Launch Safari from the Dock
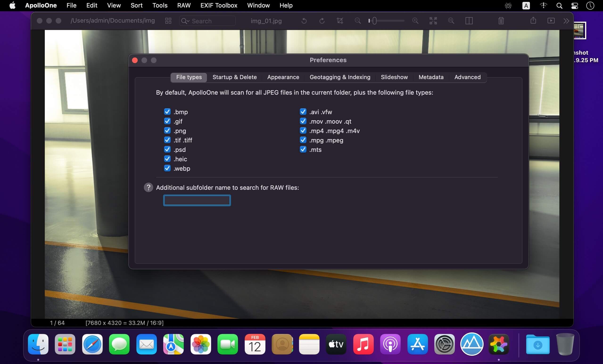This screenshot has height=364, width=603. pyautogui.click(x=92, y=344)
